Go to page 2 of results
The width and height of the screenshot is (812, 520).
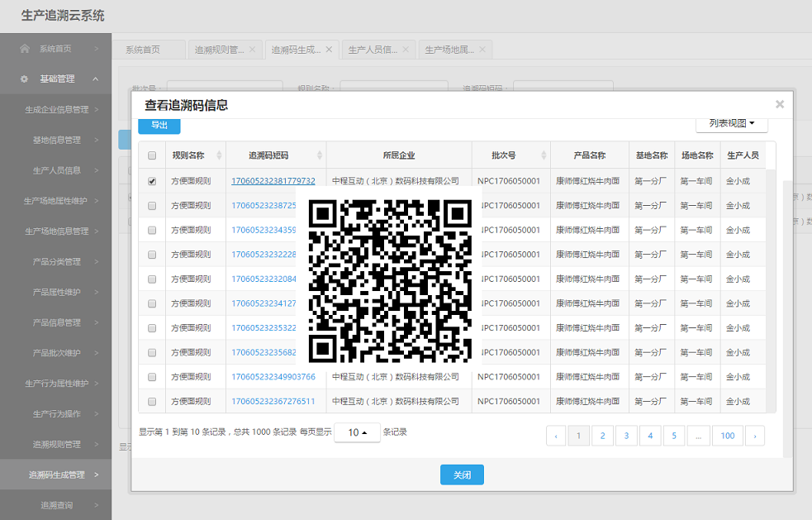(x=602, y=436)
